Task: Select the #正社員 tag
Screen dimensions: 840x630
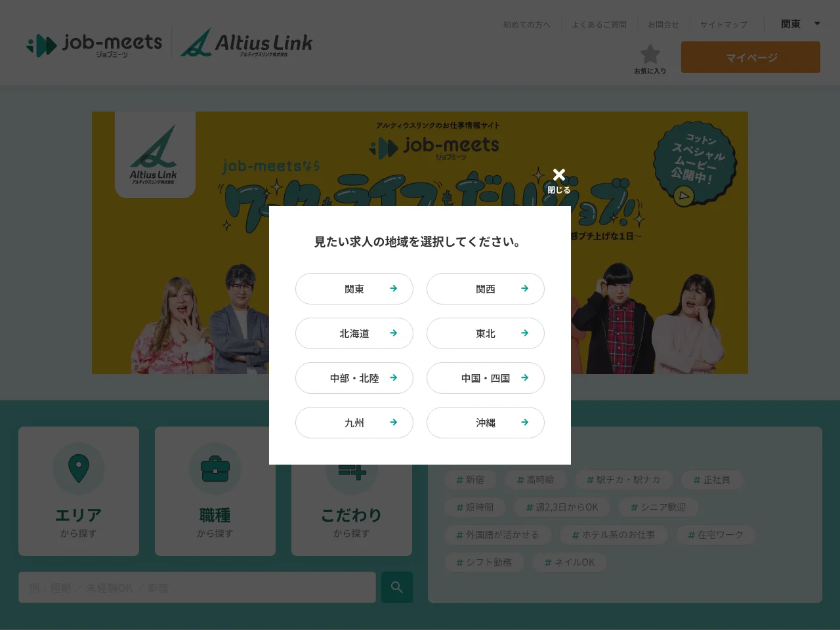Action: click(712, 480)
